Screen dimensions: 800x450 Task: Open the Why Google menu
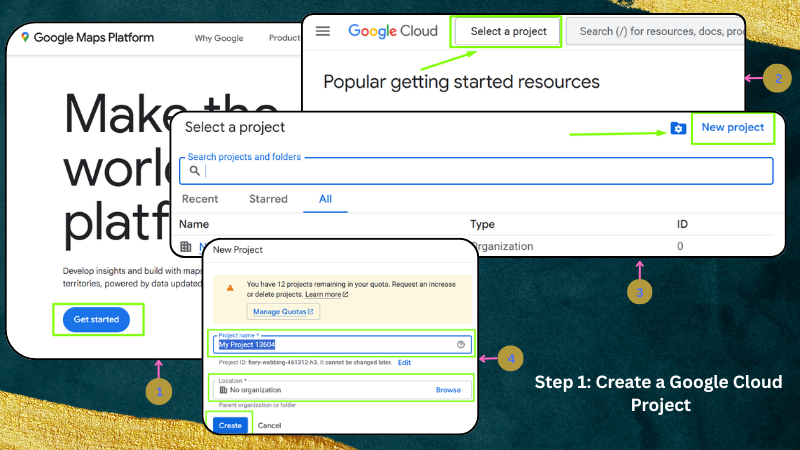click(x=219, y=38)
